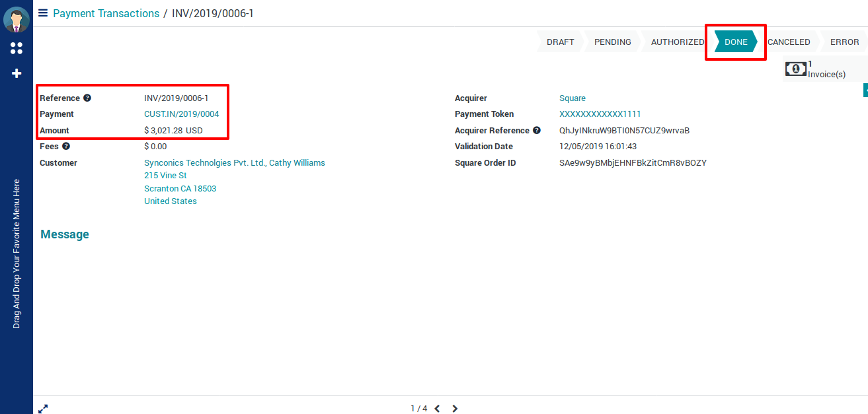Click the expand fullscreen arrows icon
Screen dimensions: 868x414
(43, 409)
